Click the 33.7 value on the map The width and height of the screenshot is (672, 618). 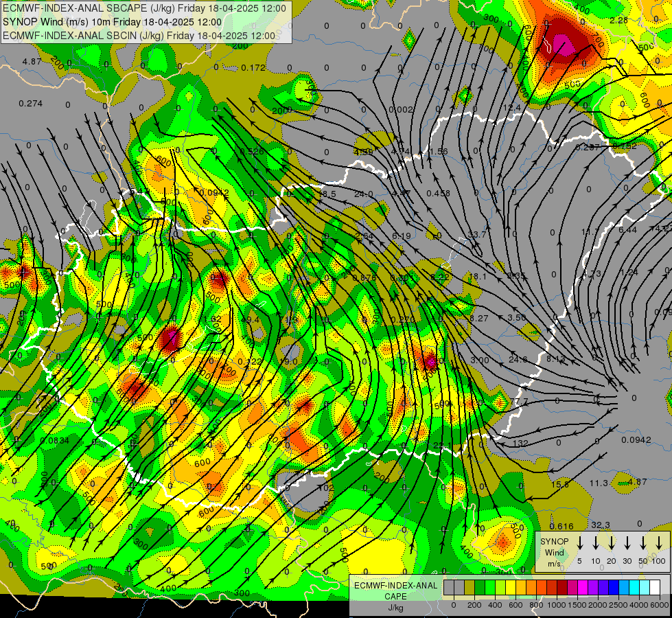[477, 235]
